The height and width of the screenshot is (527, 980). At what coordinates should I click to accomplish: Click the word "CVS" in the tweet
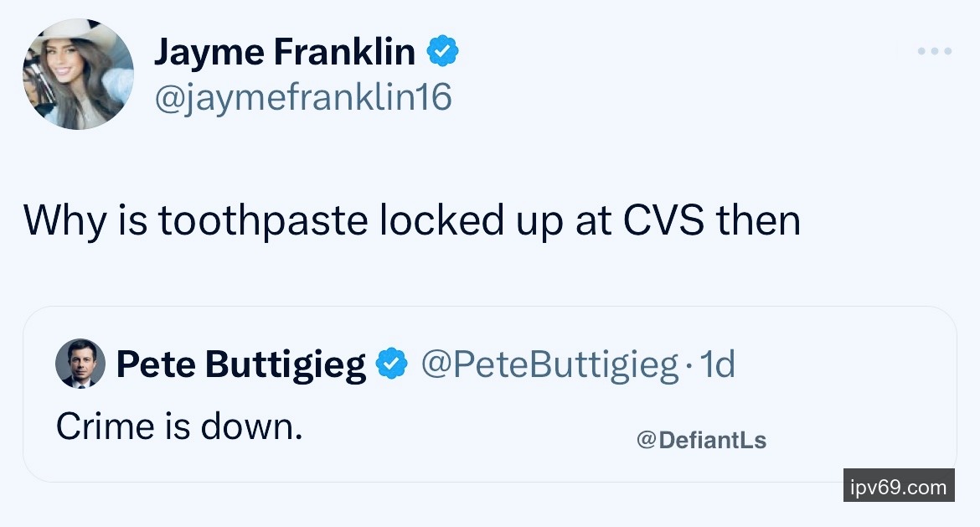[666, 221]
